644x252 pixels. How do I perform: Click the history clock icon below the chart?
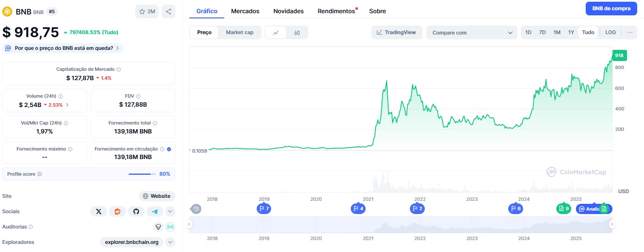pos(196,209)
